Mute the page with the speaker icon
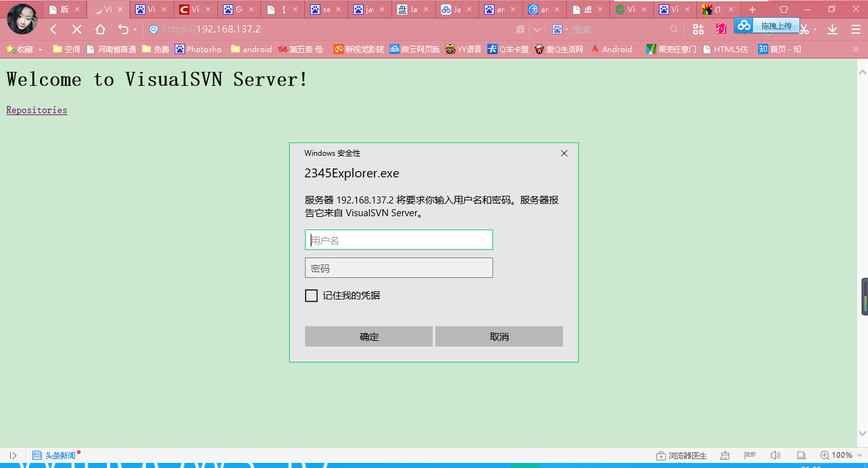The image size is (868, 468). 775,455
